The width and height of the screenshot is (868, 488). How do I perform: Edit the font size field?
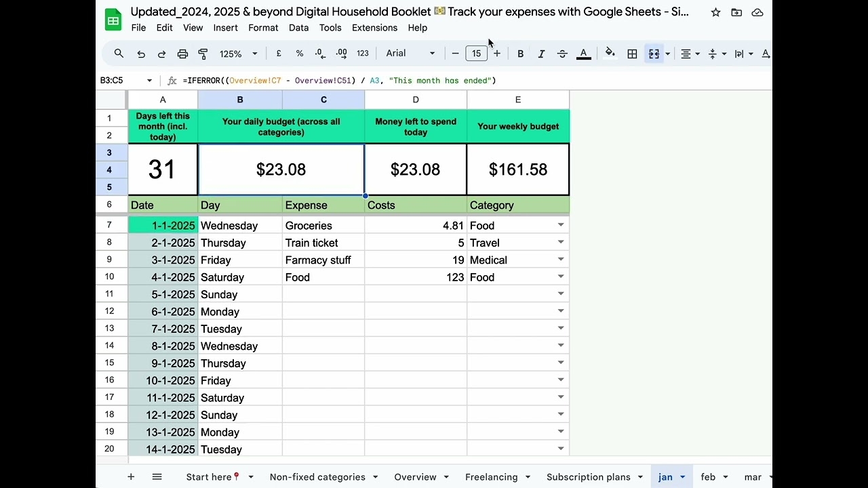point(476,54)
